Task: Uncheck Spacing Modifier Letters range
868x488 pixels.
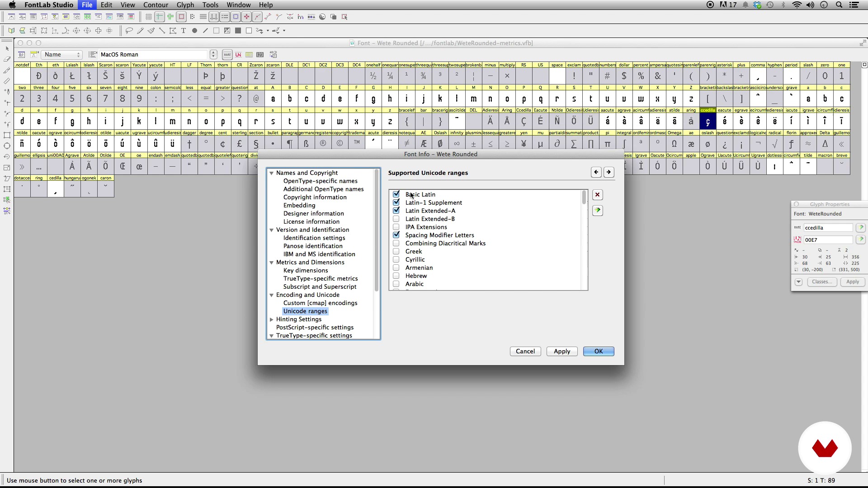Action: click(396, 235)
